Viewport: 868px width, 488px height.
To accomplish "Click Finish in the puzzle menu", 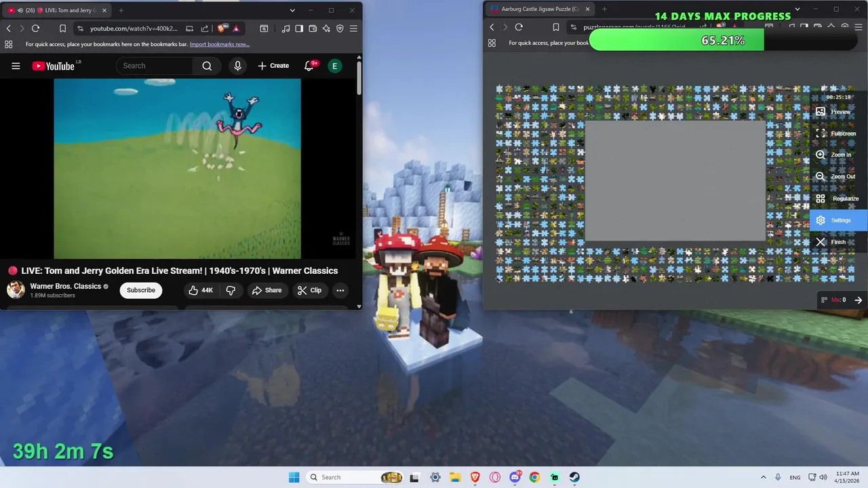I will point(839,242).
